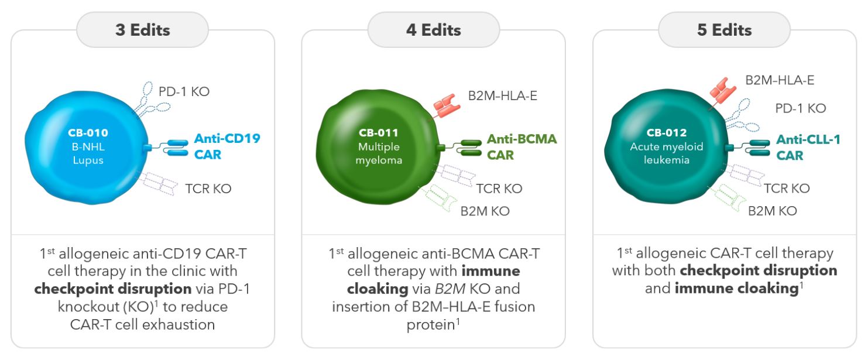Image resolution: width=868 pixels, height=356 pixels.
Task: Click the "Anti-CD19 CAR" blue text label
Action: point(227,147)
